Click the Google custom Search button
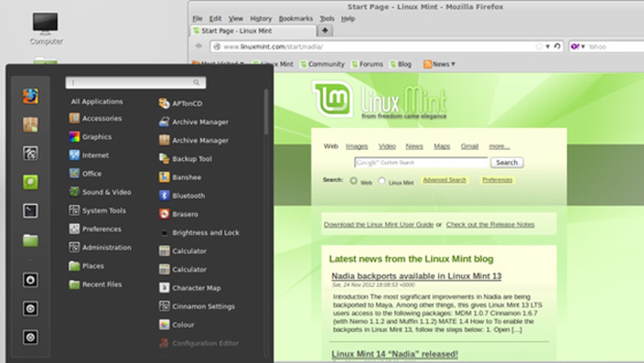This screenshot has width=644, height=363. pyautogui.click(x=506, y=162)
